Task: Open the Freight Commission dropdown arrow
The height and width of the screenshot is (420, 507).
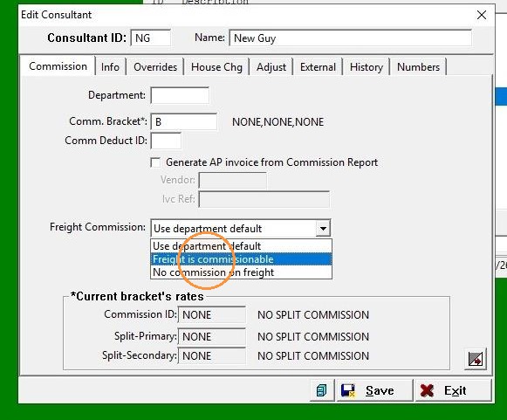Action: click(x=323, y=229)
